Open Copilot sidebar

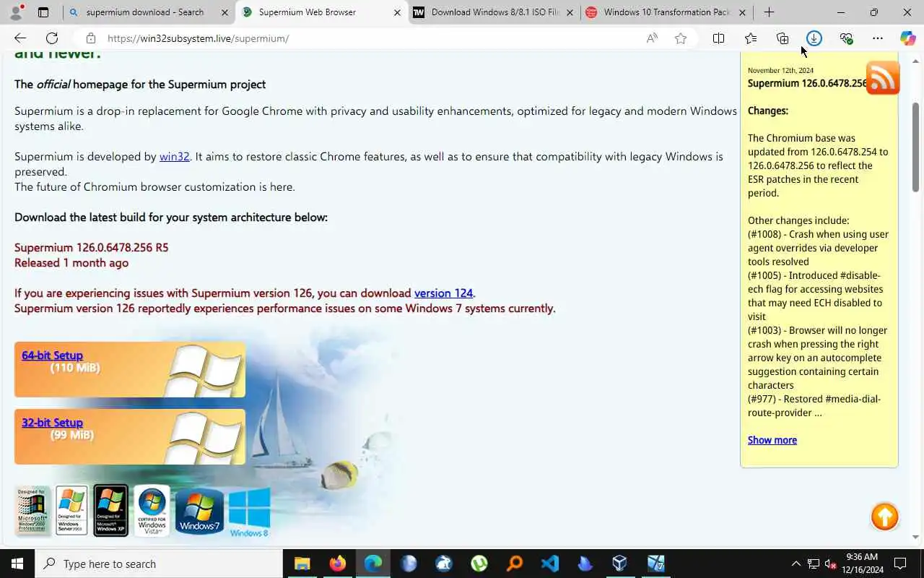coord(907,38)
